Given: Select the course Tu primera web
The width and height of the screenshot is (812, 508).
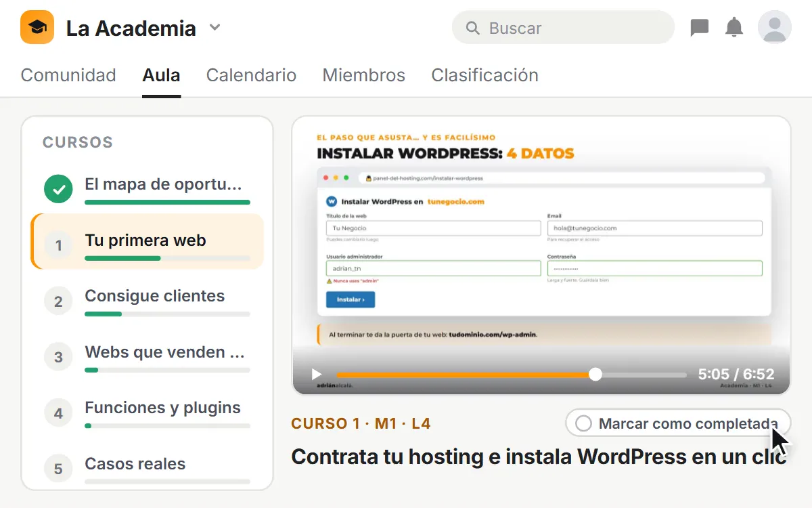Looking at the screenshot, I should (147, 242).
